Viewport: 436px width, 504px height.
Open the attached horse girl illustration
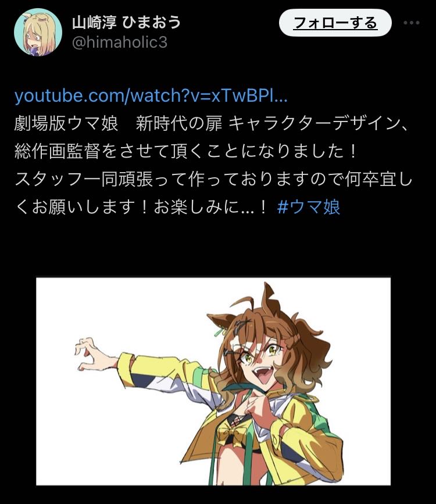pyautogui.click(x=213, y=381)
